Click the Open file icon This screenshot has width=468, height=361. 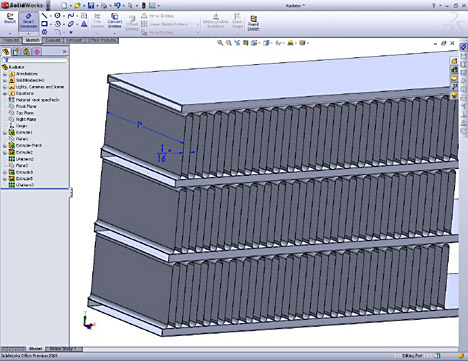[77, 5]
